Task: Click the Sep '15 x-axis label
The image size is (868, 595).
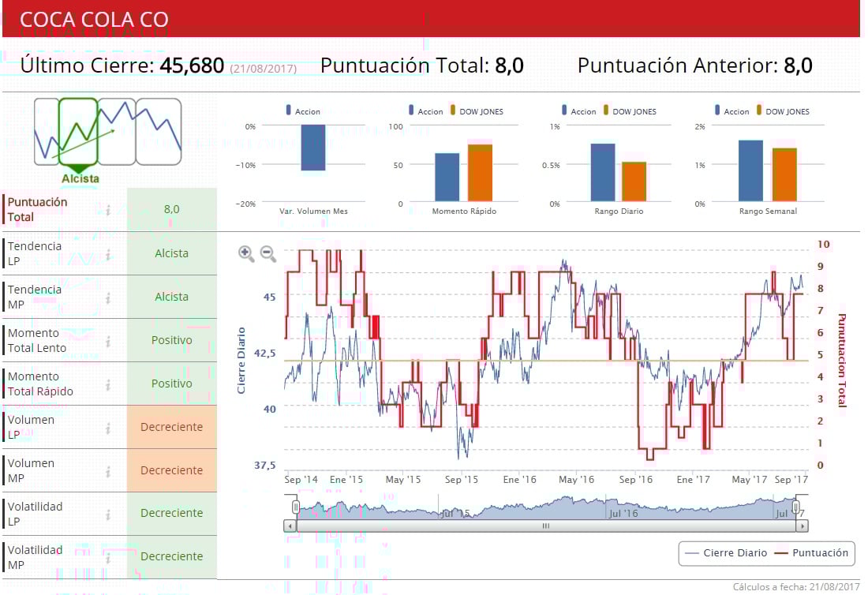Action: [x=461, y=479]
